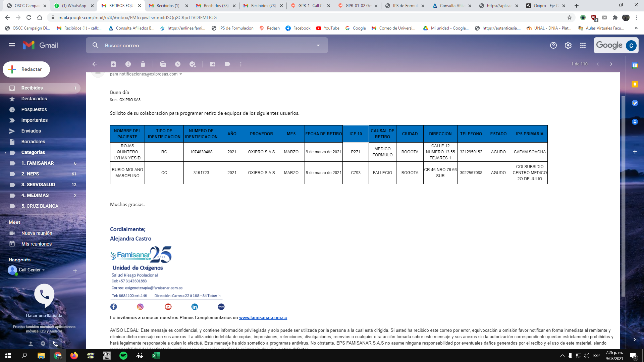Open Spotify from taskbar
This screenshot has height=362, width=644.
point(123,356)
